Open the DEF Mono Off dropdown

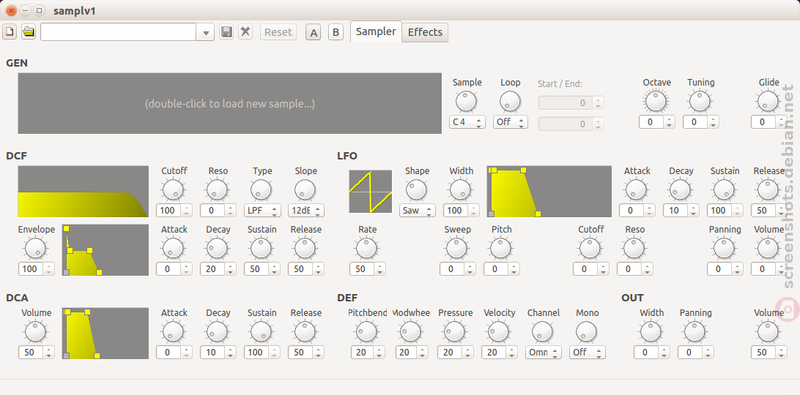click(x=587, y=352)
